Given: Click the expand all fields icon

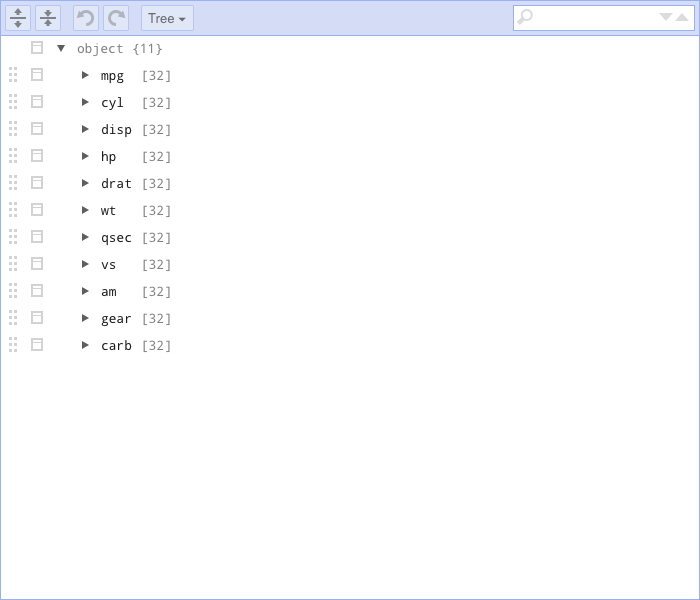Looking at the screenshot, I should pyautogui.click(x=18, y=18).
